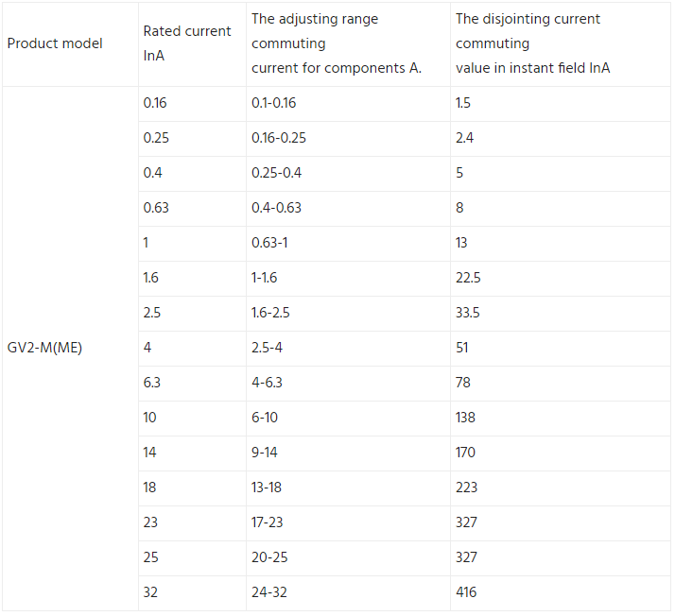Click rated current cell 0.63
Viewport: 675px width, 616px height.
(x=192, y=209)
